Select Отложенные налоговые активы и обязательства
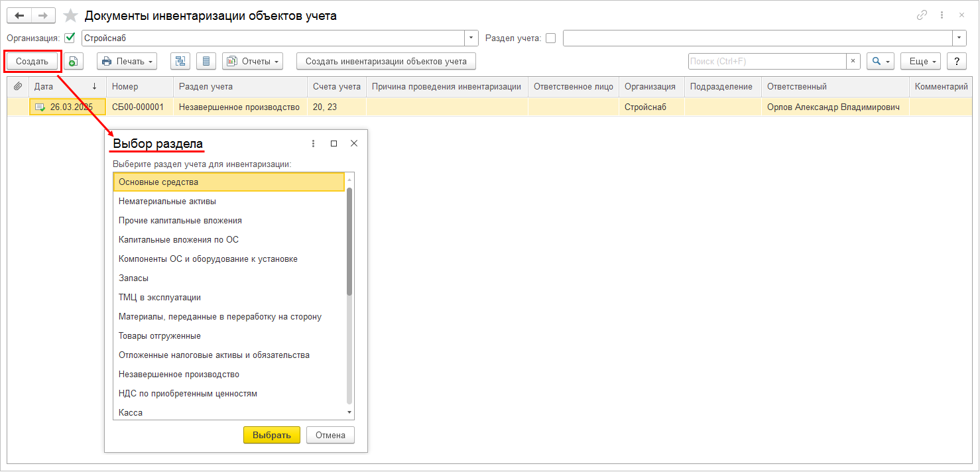The image size is (980, 472). [x=229, y=355]
